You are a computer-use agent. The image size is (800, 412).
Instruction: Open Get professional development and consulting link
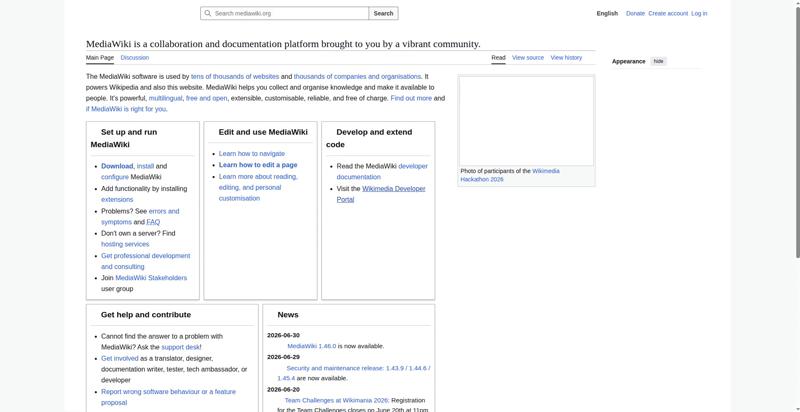click(x=145, y=261)
